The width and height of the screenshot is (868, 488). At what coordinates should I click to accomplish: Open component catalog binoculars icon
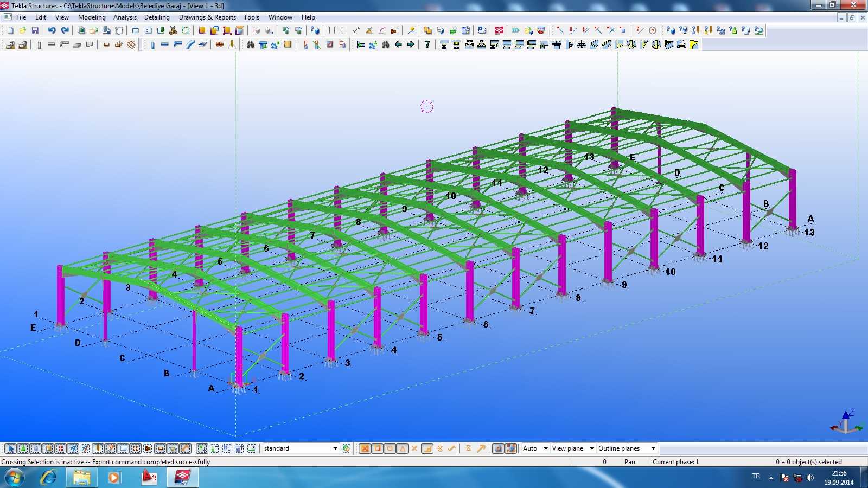[x=250, y=44]
